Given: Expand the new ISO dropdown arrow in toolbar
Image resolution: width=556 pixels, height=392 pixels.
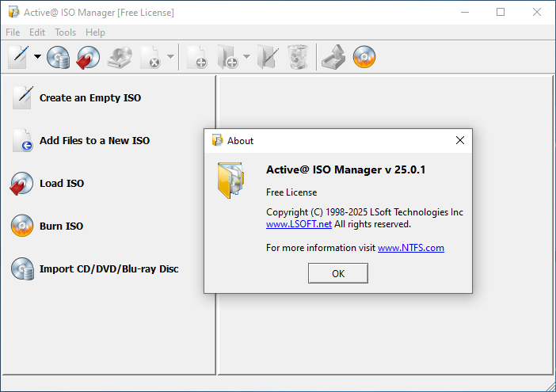Looking at the screenshot, I should [37, 56].
